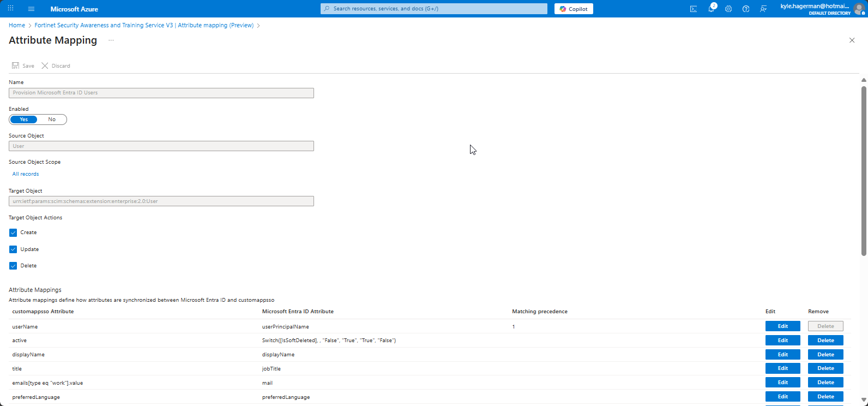The height and width of the screenshot is (406, 868).
Task: Click the userName attribute cell
Action: 25,327
